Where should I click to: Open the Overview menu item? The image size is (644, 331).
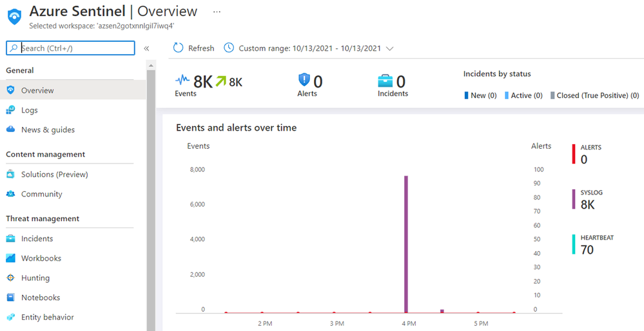pyautogui.click(x=73, y=90)
